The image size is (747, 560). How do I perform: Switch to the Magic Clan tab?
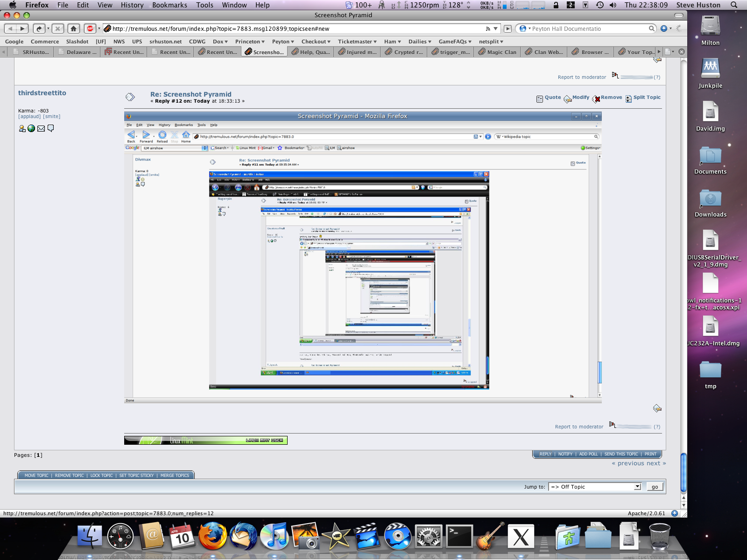tap(498, 52)
